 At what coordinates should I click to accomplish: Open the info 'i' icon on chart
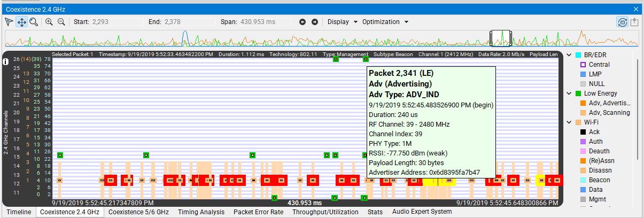[x=5, y=62]
